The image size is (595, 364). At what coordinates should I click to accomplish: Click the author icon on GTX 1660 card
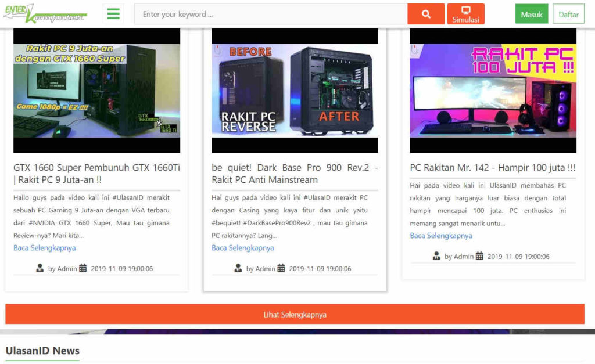tap(40, 268)
